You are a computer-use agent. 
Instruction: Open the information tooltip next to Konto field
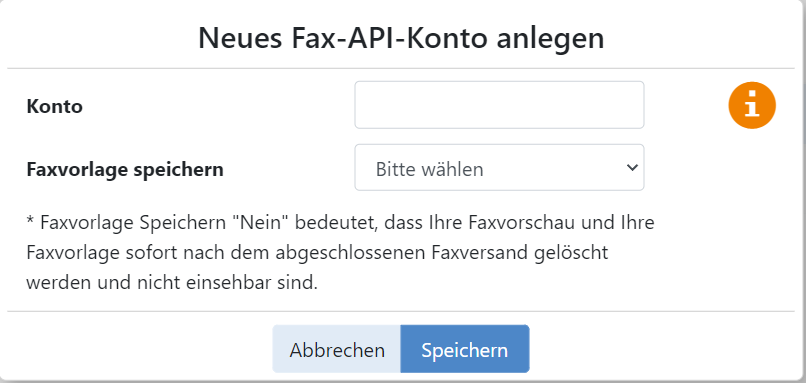point(752,105)
